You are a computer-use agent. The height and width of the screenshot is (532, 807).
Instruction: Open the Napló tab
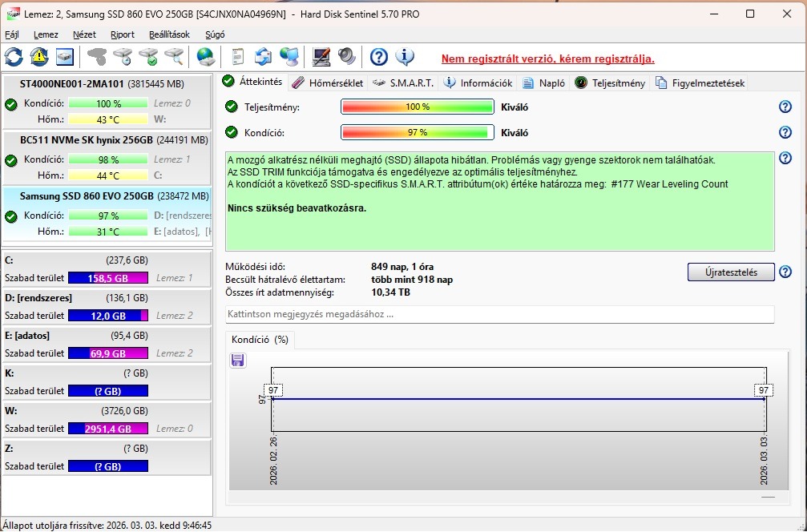pos(544,83)
